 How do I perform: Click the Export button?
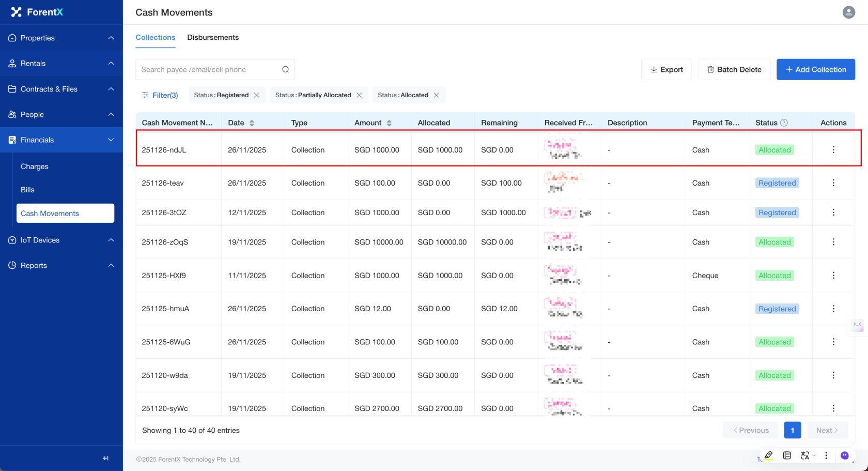click(x=666, y=70)
